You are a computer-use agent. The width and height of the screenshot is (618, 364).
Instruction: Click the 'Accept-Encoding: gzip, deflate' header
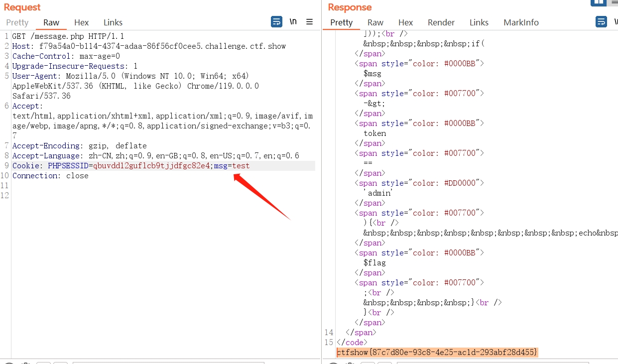coord(80,146)
